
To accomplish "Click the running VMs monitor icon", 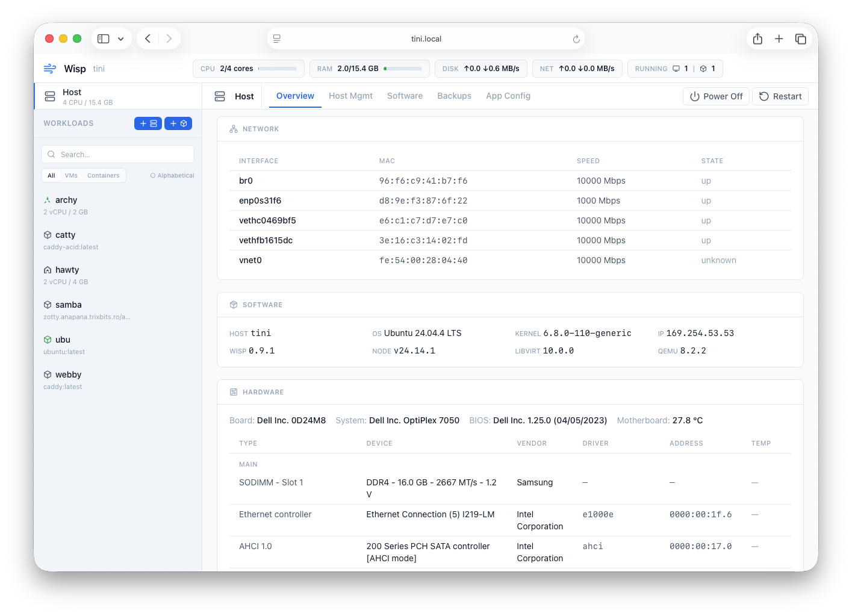I will tap(676, 69).
